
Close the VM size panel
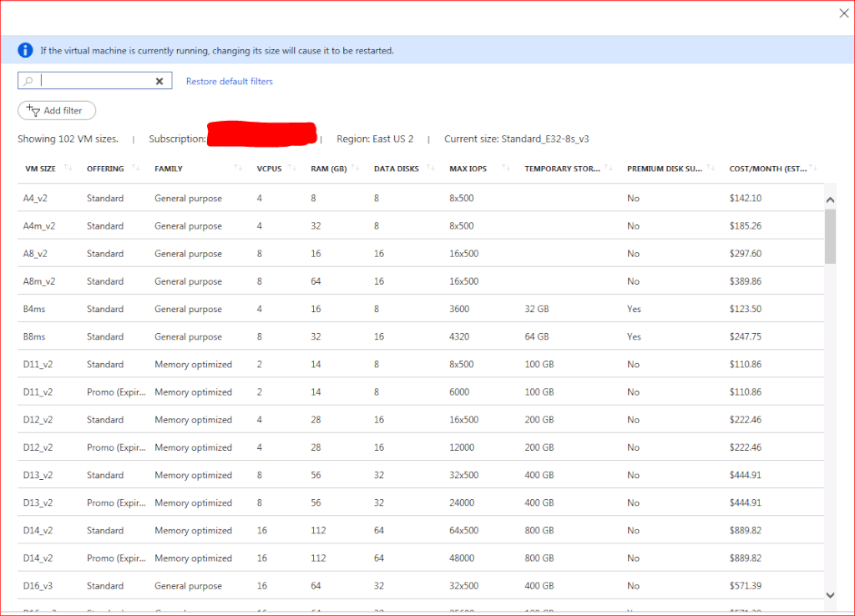(x=842, y=13)
